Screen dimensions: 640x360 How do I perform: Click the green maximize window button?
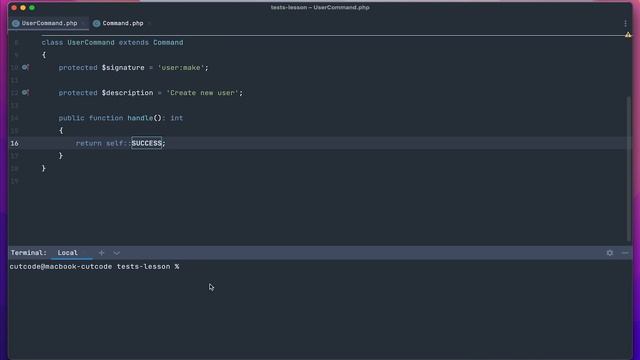click(x=32, y=8)
